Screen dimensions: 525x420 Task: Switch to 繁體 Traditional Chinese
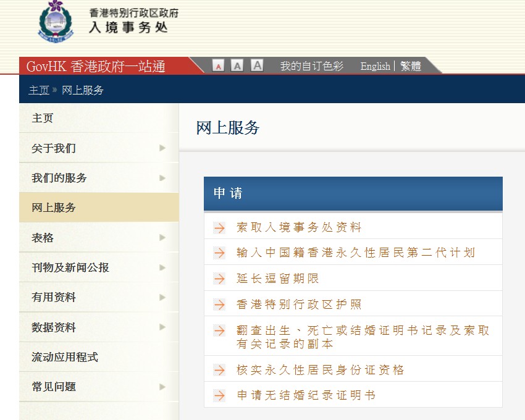tap(411, 66)
